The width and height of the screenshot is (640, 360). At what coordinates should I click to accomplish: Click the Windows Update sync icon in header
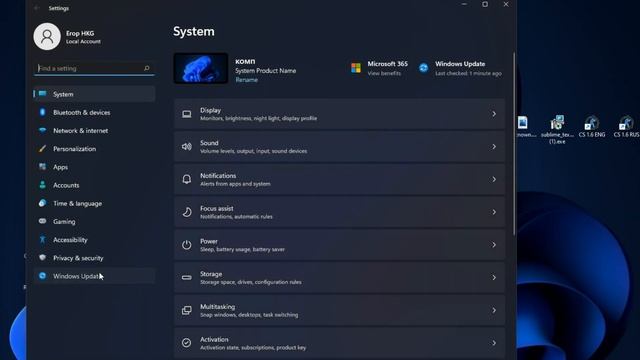[424, 68]
